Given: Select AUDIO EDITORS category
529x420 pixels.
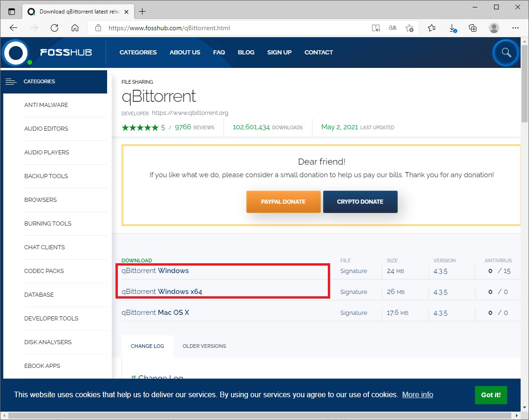Looking at the screenshot, I should click(46, 128).
